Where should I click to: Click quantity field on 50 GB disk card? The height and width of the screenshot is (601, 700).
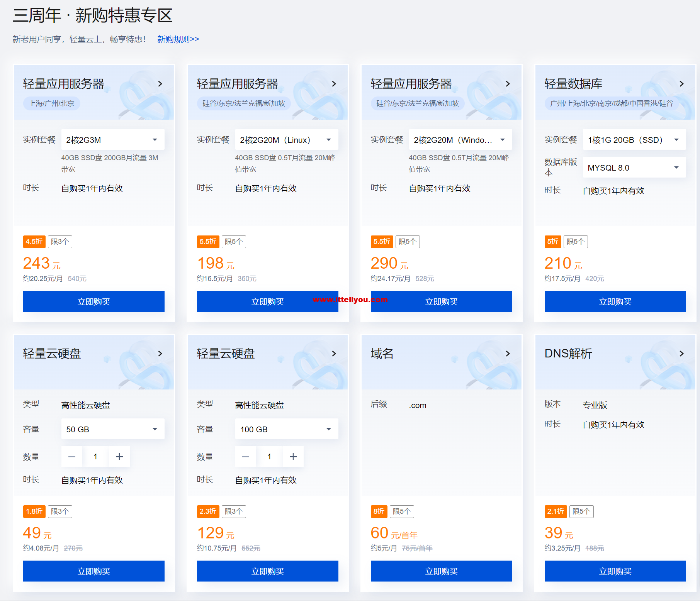click(x=95, y=457)
